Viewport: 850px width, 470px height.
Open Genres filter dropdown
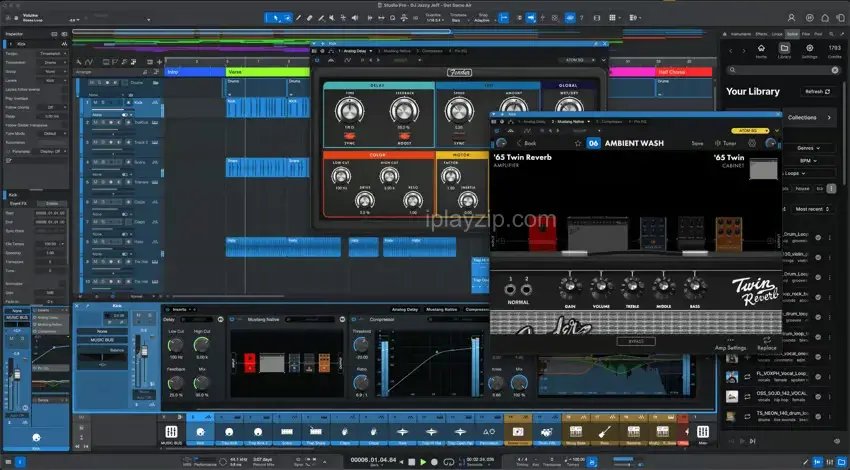[x=808, y=148]
